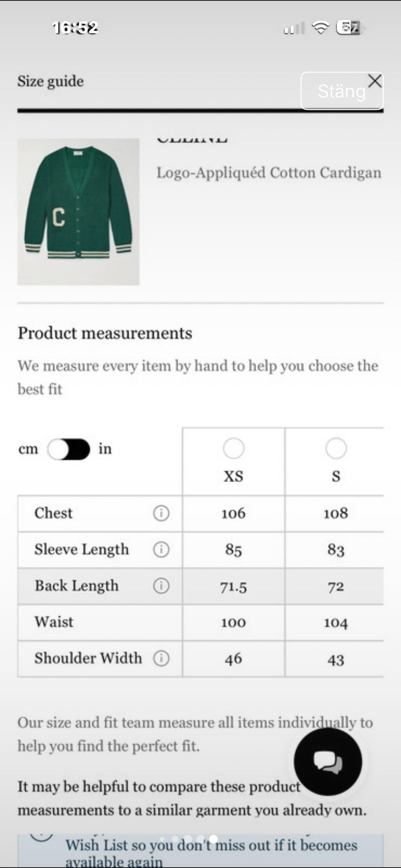The height and width of the screenshot is (868, 401).
Task: Select the XS size radio button
Action: 233,448
